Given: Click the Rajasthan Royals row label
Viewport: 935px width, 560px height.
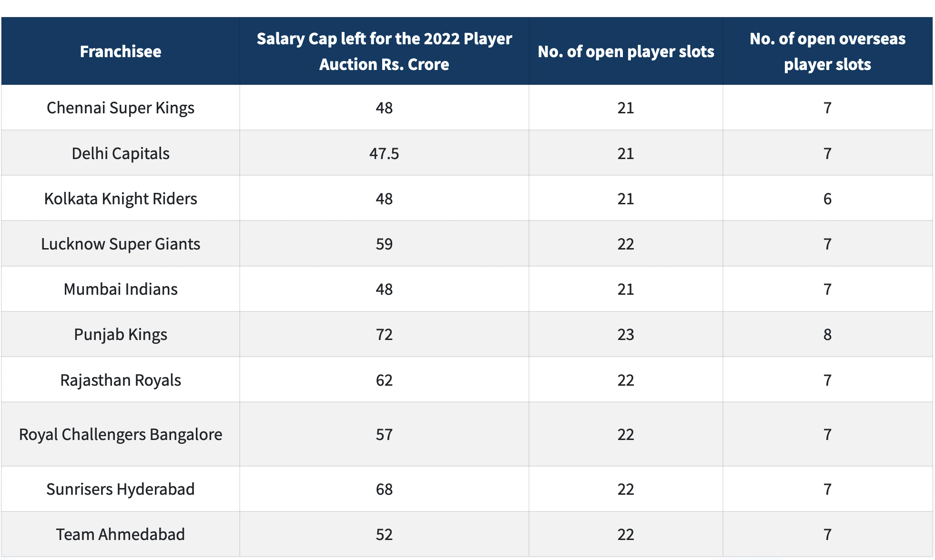Looking at the screenshot, I should 120,380.
